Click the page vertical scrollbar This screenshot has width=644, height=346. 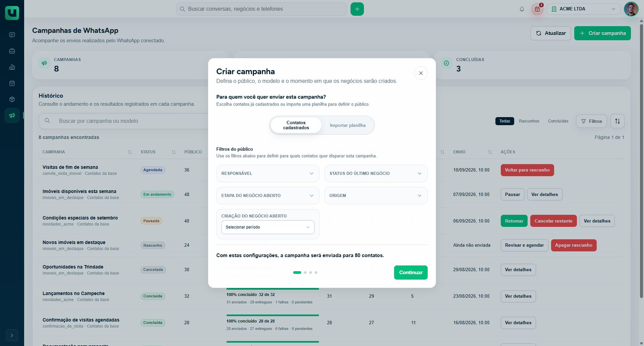point(642,161)
